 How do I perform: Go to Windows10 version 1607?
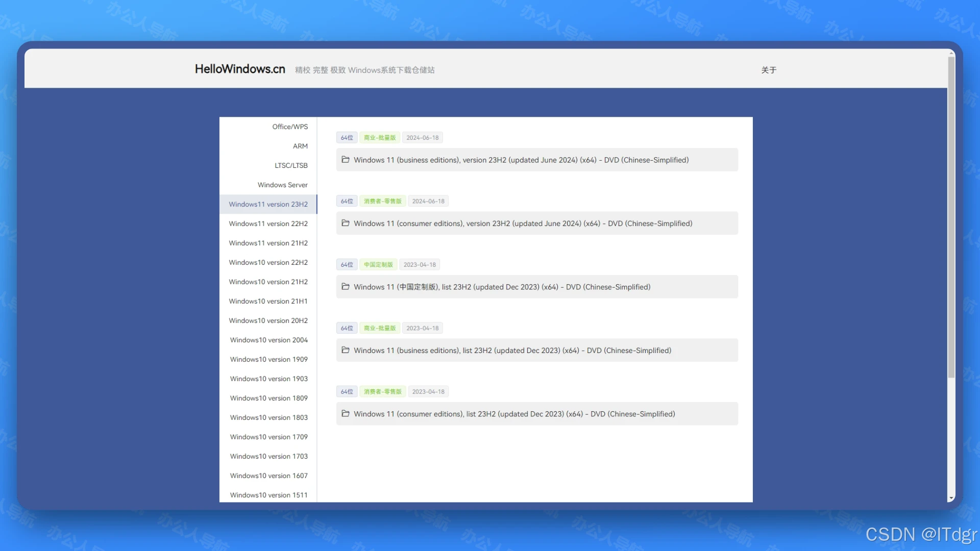(268, 475)
